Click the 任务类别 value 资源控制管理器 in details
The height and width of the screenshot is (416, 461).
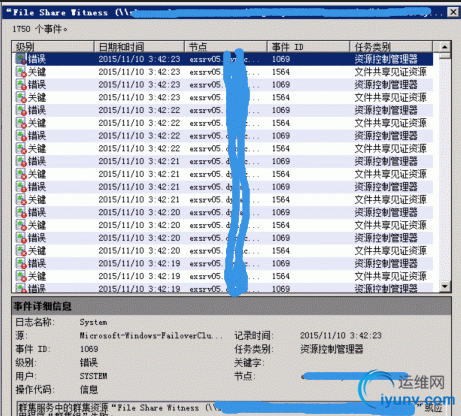pyautogui.click(x=332, y=349)
